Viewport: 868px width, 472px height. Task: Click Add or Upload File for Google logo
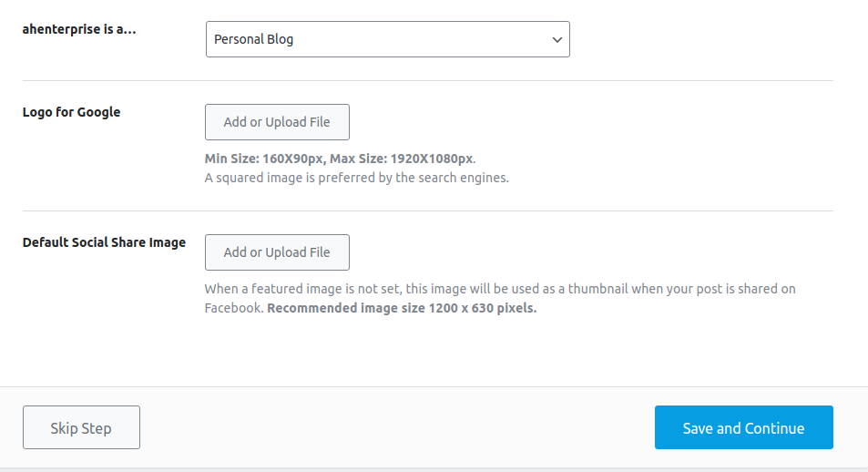pos(277,122)
